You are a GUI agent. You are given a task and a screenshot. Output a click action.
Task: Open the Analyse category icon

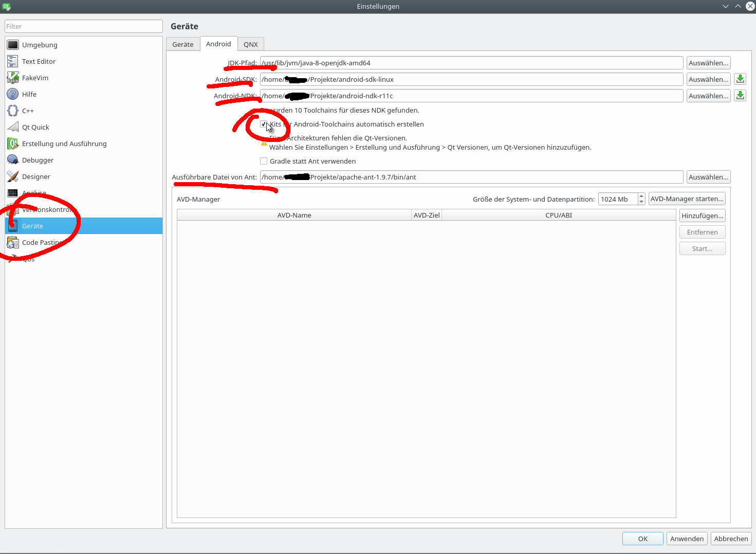tap(13, 193)
